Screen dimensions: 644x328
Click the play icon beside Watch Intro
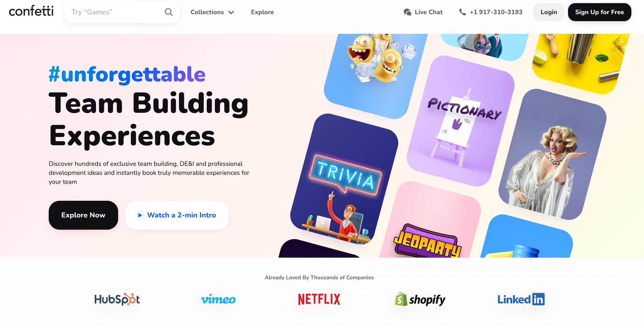point(140,215)
